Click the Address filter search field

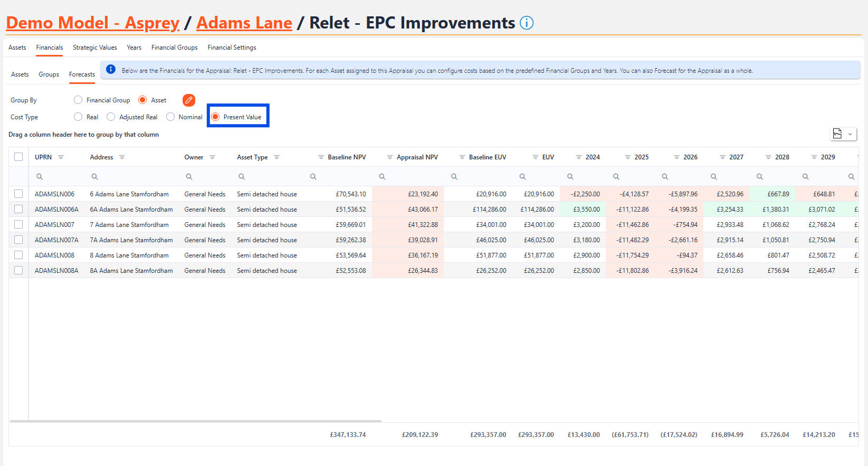click(x=135, y=177)
